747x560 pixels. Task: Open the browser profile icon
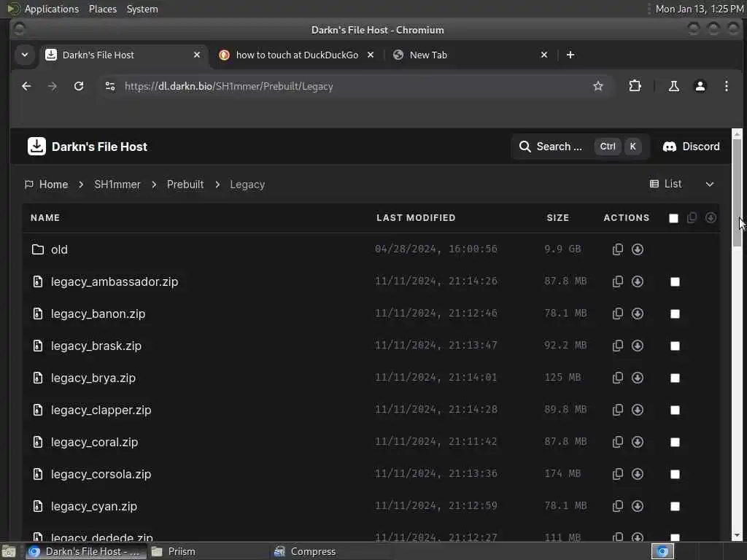click(700, 86)
